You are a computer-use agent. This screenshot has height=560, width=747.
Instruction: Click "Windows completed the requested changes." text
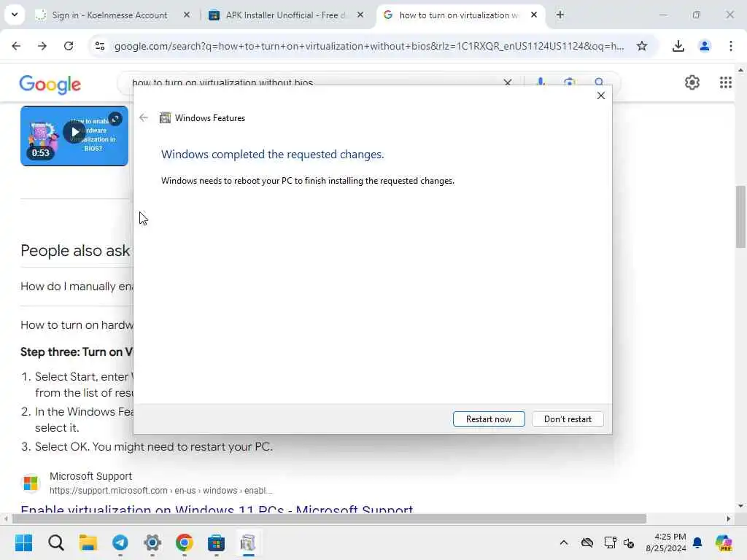pyautogui.click(x=273, y=155)
